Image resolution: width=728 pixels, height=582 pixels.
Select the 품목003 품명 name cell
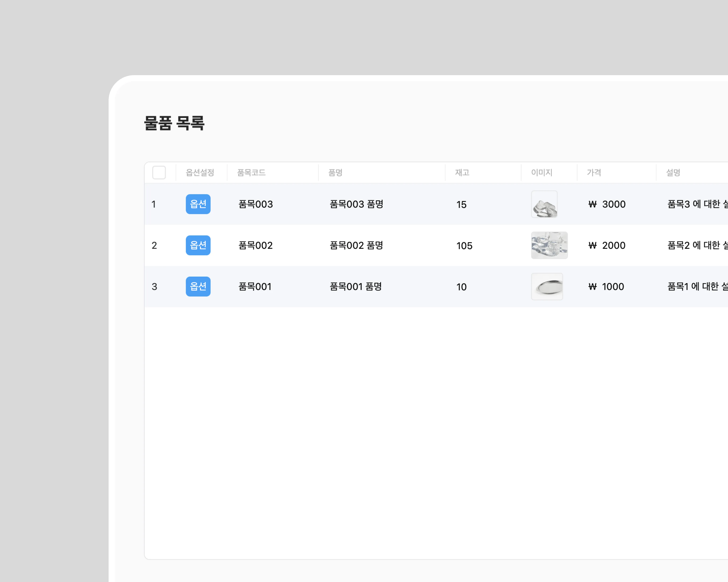point(356,204)
